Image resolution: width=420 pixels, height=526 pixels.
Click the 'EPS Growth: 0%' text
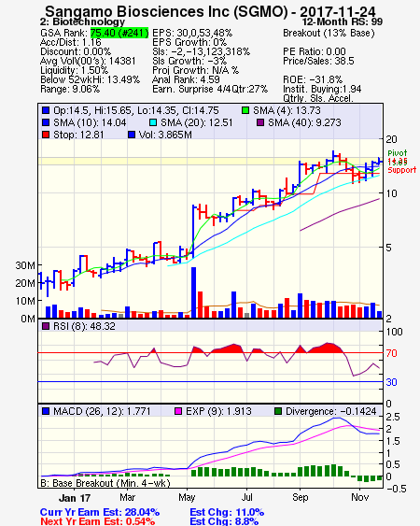[189, 42]
